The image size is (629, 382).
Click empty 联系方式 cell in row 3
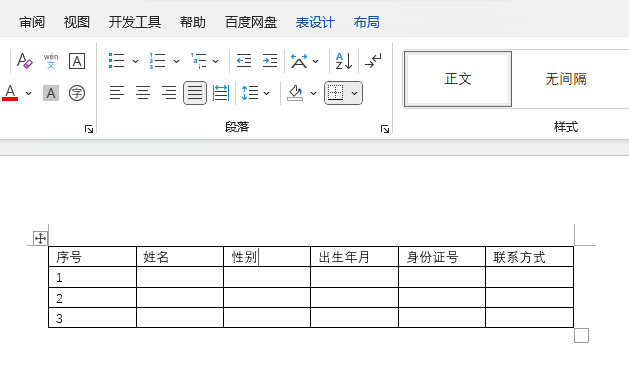[x=529, y=318]
